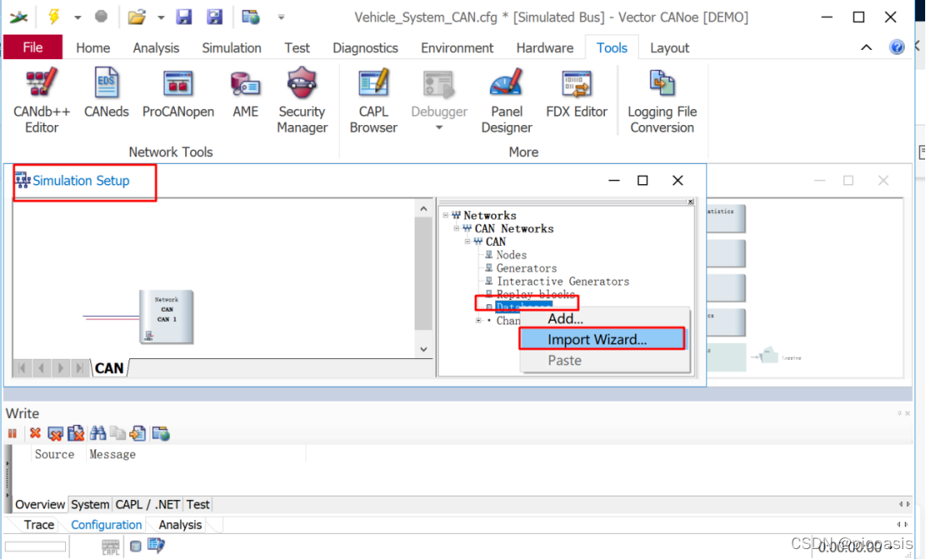The width and height of the screenshot is (926, 560).
Task: Click the window globe icon in quick access toolbar
Action: [250, 17]
